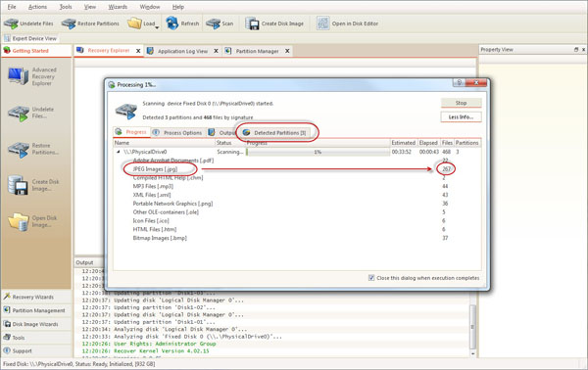Click the Output log vertical scrollbar
This screenshot has width=588, height=370.
click(472, 326)
